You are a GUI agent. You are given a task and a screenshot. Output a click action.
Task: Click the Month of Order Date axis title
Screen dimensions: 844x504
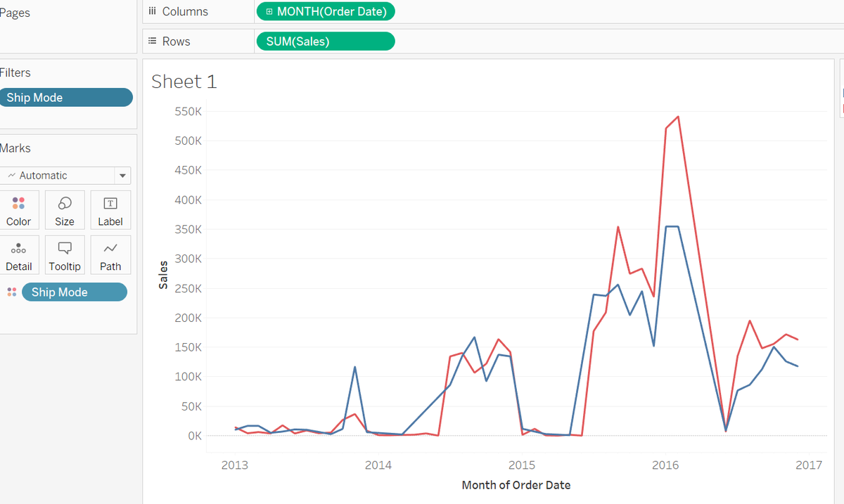[x=516, y=485]
